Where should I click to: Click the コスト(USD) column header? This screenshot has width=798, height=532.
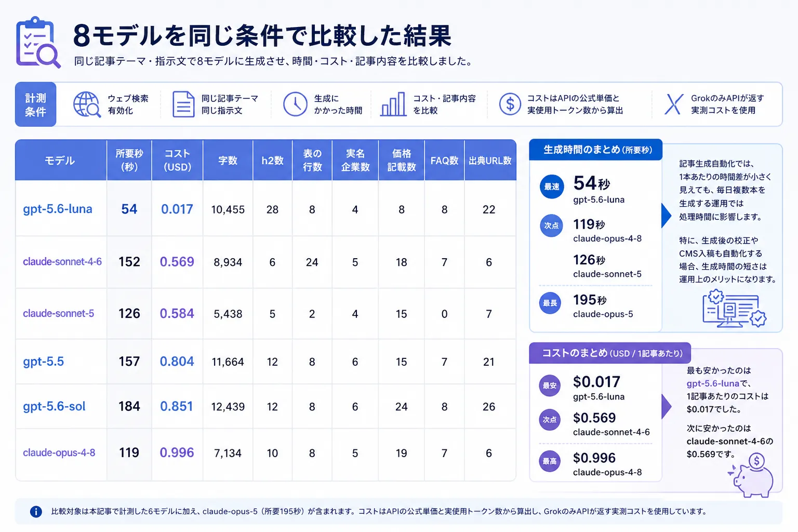(177, 161)
